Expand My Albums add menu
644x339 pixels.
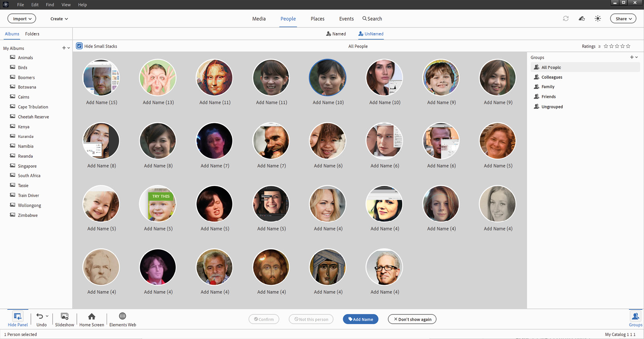coord(66,48)
